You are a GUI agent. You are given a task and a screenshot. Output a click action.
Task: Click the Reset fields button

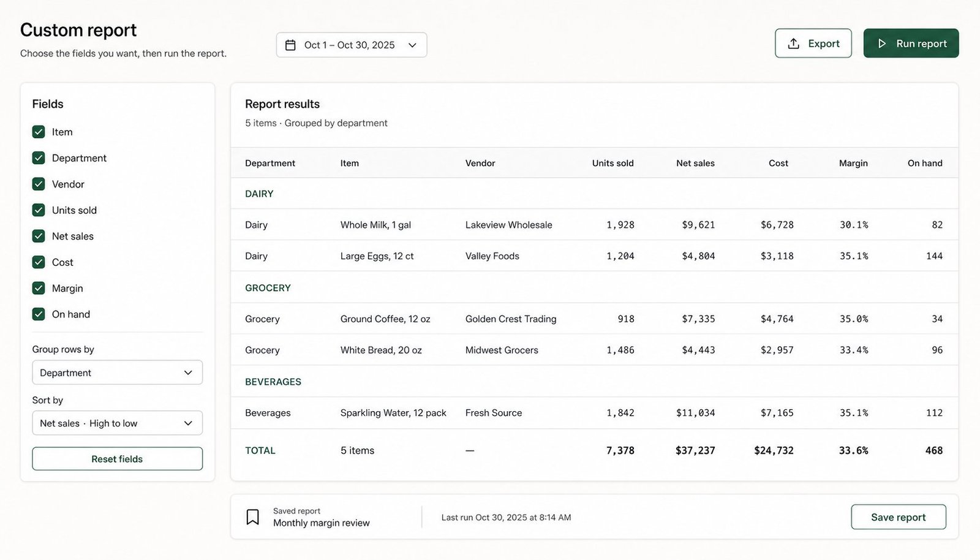pyautogui.click(x=117, y=459)
